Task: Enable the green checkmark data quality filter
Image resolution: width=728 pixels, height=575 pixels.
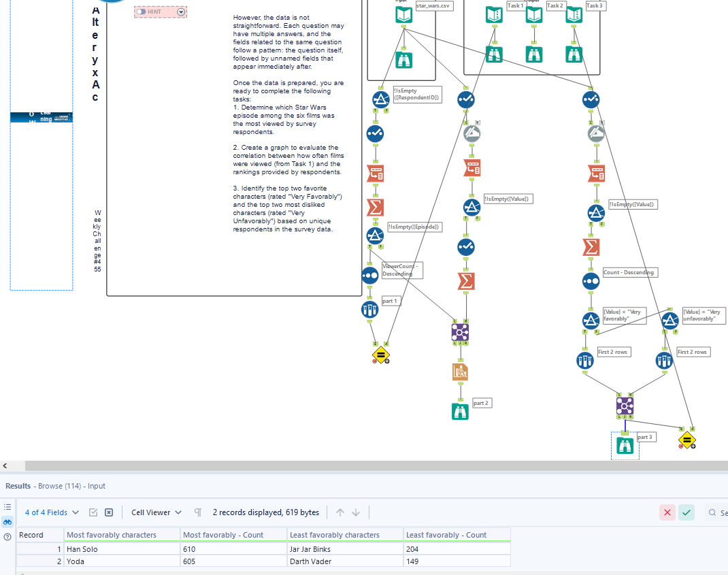Action: tap(686, 512)
